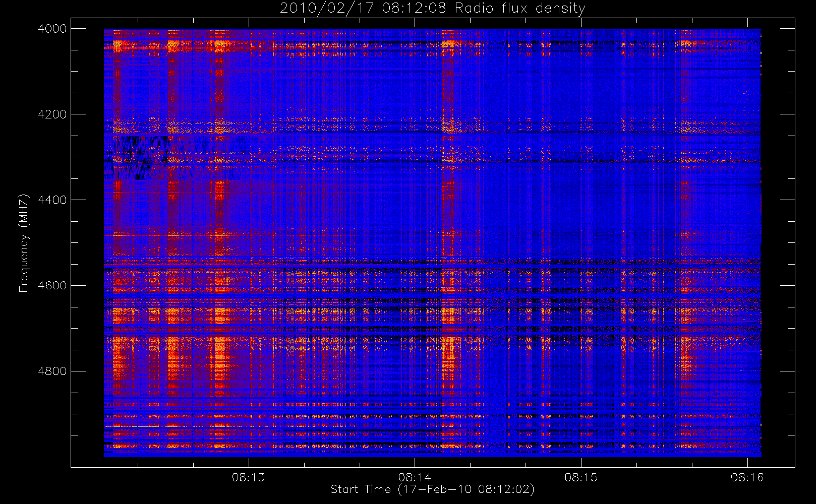Click the 4400 frequency axis label
The width and height of the screenshot is (816, 504).
(52, 200)
